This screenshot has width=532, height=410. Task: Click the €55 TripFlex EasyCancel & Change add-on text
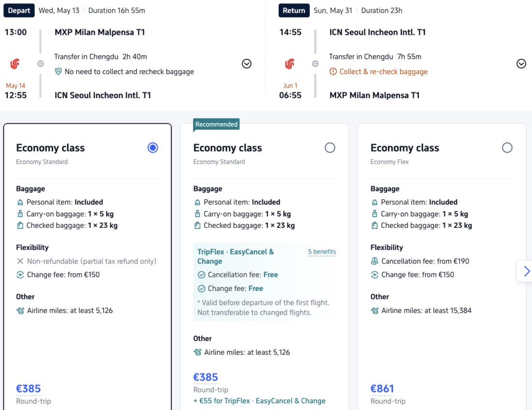pyautogui.click(x=259, y=401)
